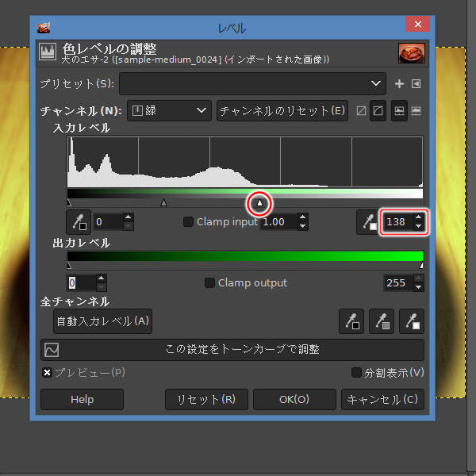Click the output level low slider handle
Image resolution: width=476 pixels, height=476 pixels.
[x=69, y=265]
